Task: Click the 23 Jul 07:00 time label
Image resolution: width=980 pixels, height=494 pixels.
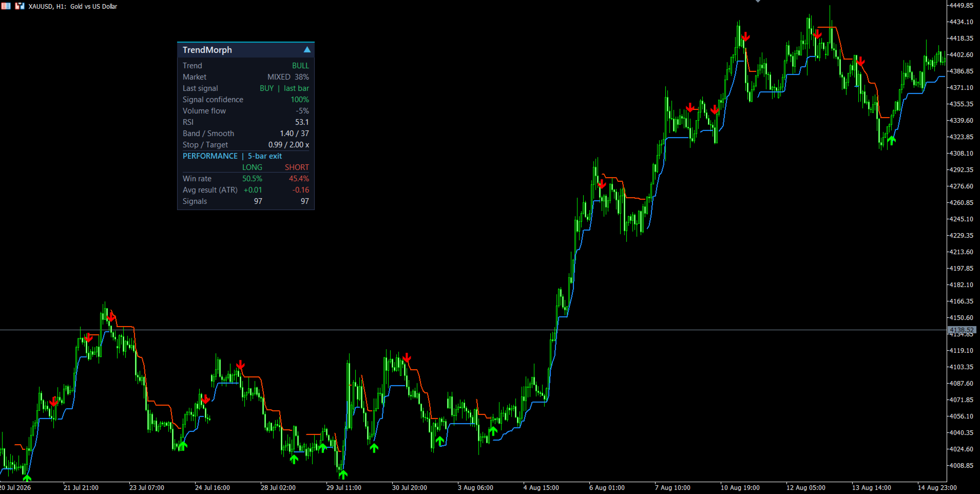Action: tap(147, 488)
